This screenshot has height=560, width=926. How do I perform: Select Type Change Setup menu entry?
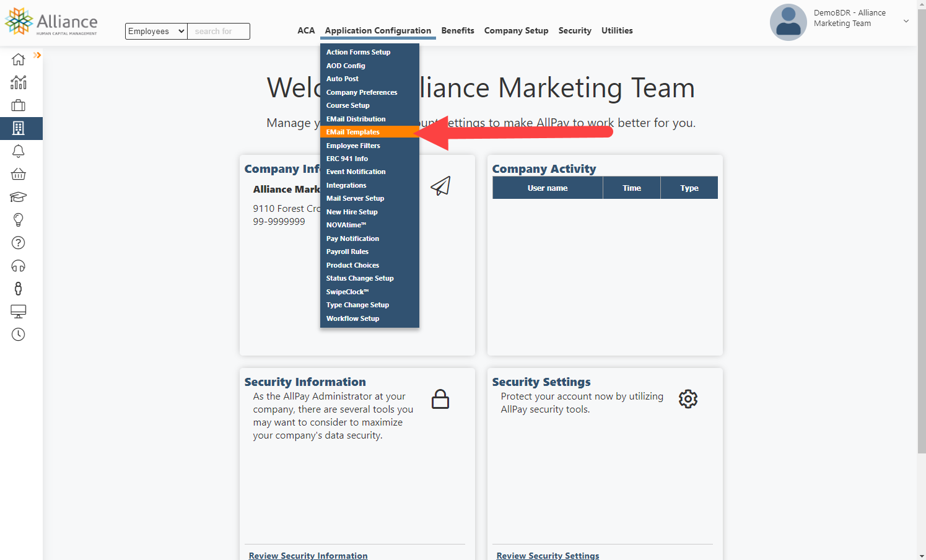[x=370, y=305]
